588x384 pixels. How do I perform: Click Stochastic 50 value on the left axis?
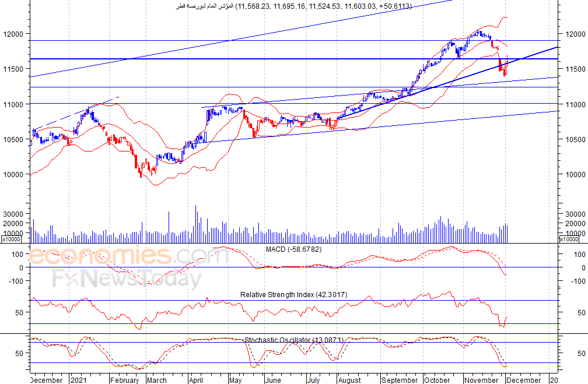[19, 353]
